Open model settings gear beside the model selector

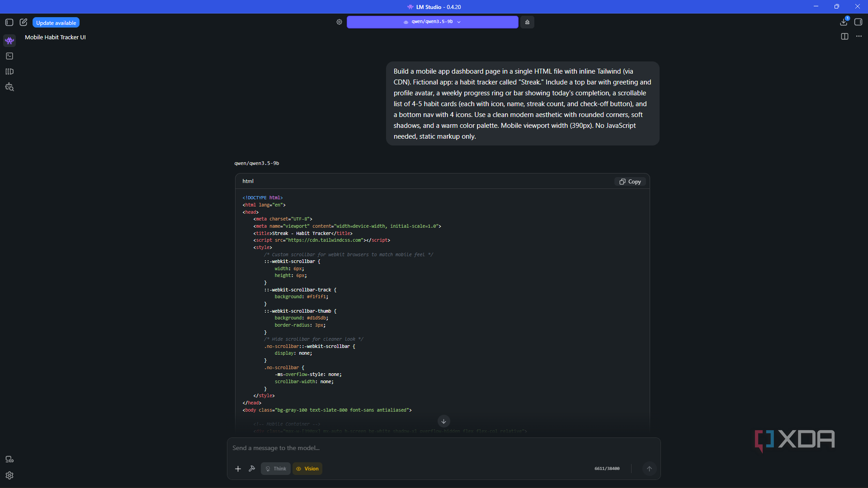[x=339, y=22]
